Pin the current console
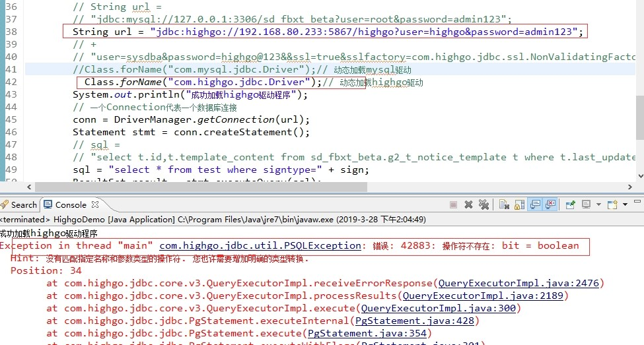 (570, 204)
